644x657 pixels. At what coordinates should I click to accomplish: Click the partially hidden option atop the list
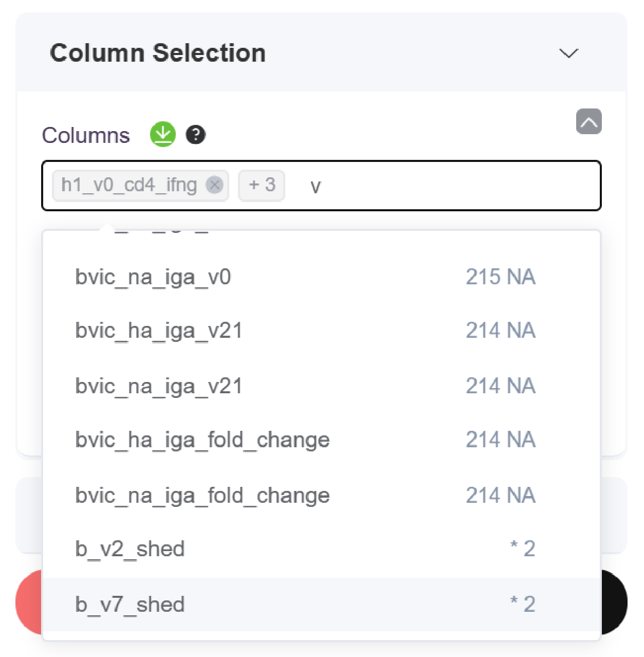[x=159, y=233]
